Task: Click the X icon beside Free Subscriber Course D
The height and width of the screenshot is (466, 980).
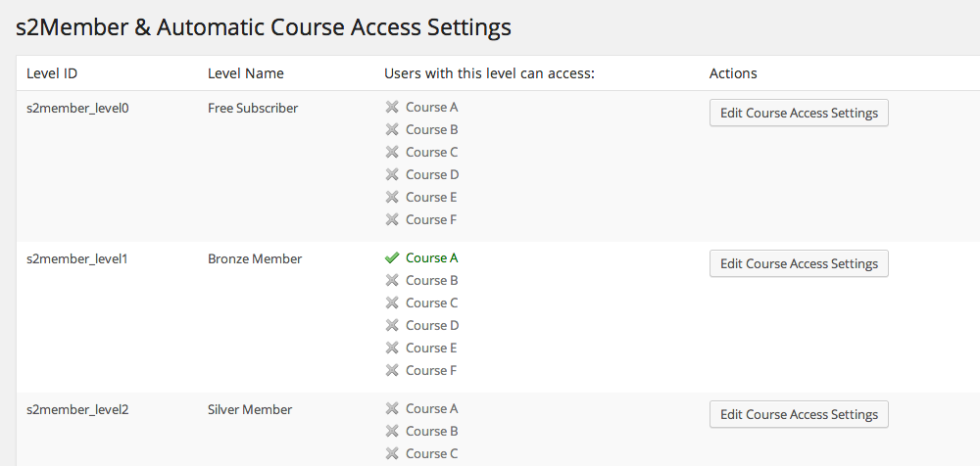Action: coord(392,174)
